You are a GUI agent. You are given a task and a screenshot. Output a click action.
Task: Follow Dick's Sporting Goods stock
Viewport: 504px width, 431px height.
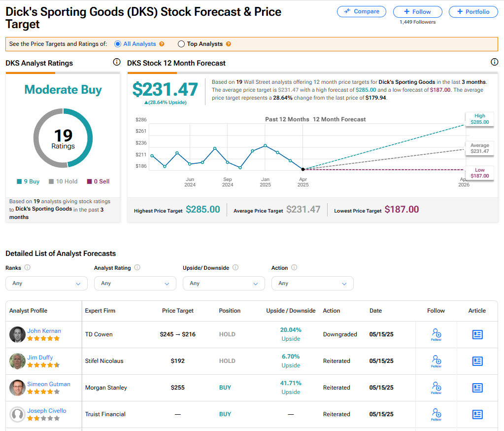point(417,11)
